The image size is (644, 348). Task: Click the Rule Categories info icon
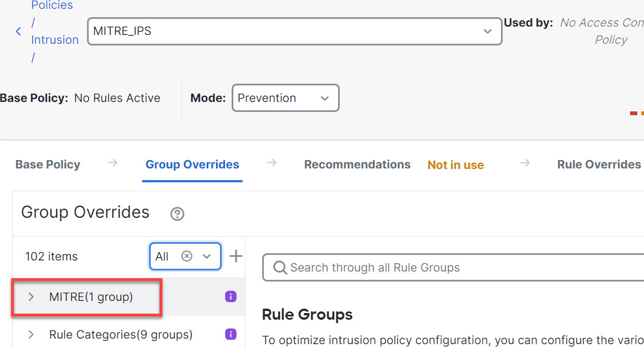[231, 334]
